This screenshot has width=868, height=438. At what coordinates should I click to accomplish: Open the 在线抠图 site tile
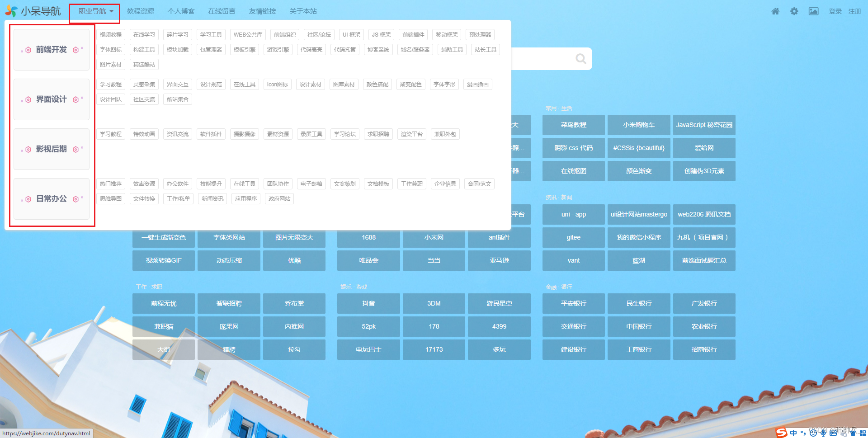(x=574, y=171)
